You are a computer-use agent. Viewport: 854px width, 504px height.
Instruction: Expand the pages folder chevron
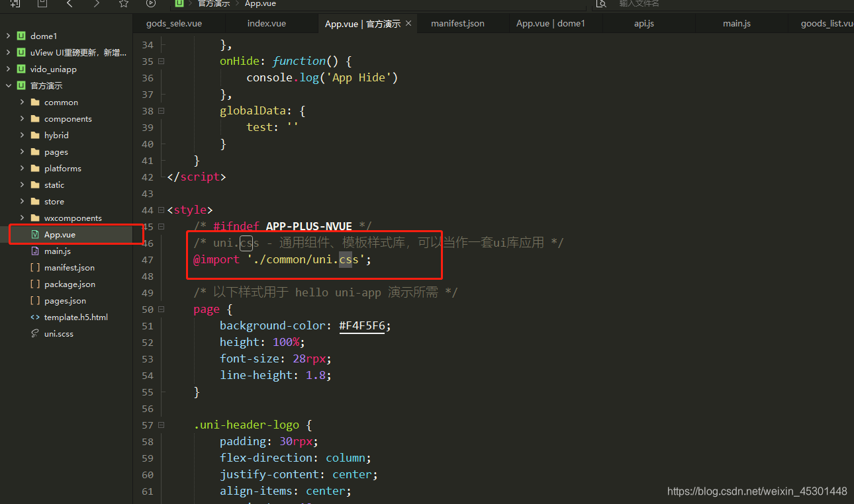pyautogui.click(x=22, y=151)
